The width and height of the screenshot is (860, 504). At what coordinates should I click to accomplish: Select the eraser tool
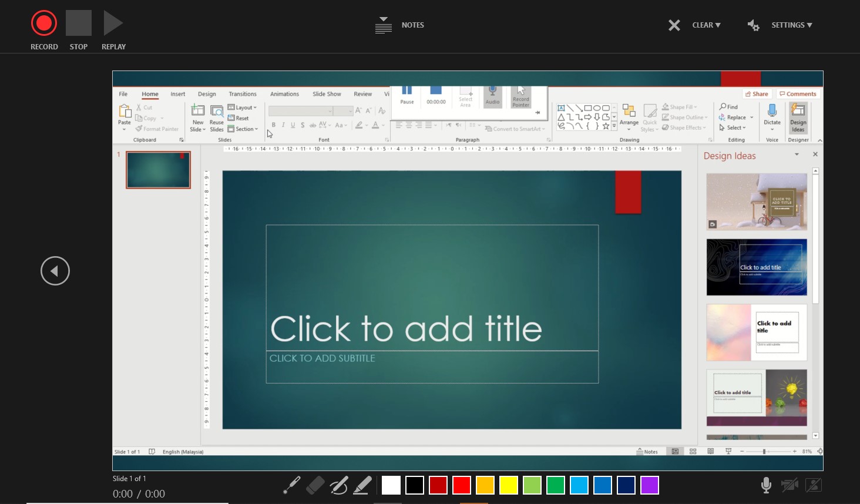pos(315,485)
